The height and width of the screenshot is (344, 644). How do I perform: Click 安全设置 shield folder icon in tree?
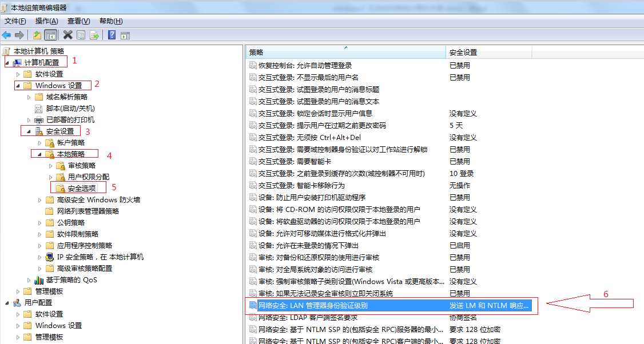point(39,131)
